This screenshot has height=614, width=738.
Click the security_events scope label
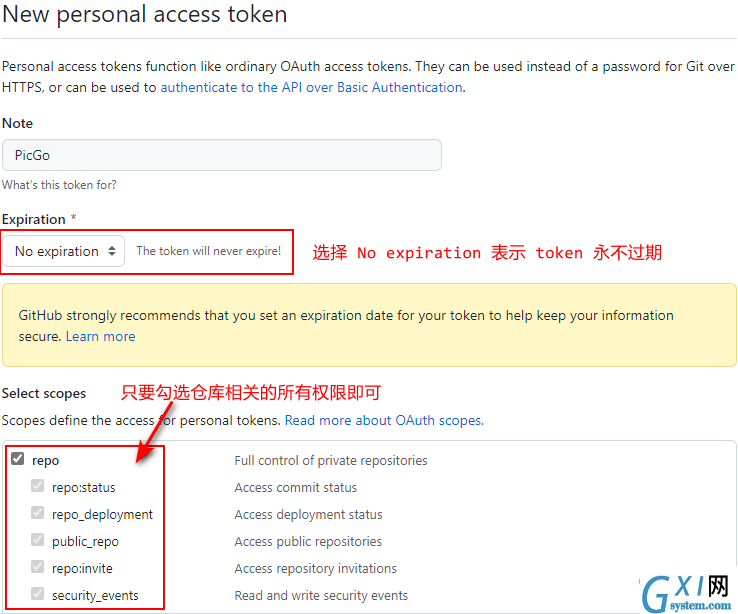pos(95,596)
